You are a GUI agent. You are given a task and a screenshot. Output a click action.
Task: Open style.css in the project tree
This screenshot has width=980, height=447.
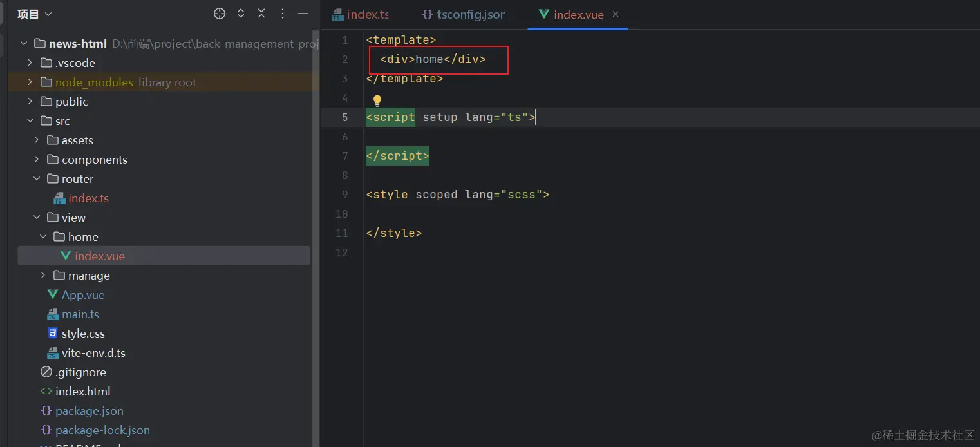click(82, 334)
